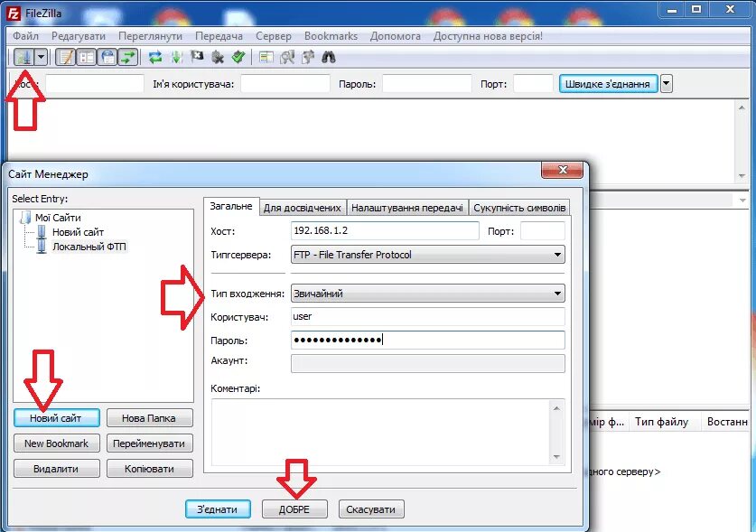Screen dimensions: 756x532
Task: Toggle queue processing green arrows icon
Action: coord(176,58)
